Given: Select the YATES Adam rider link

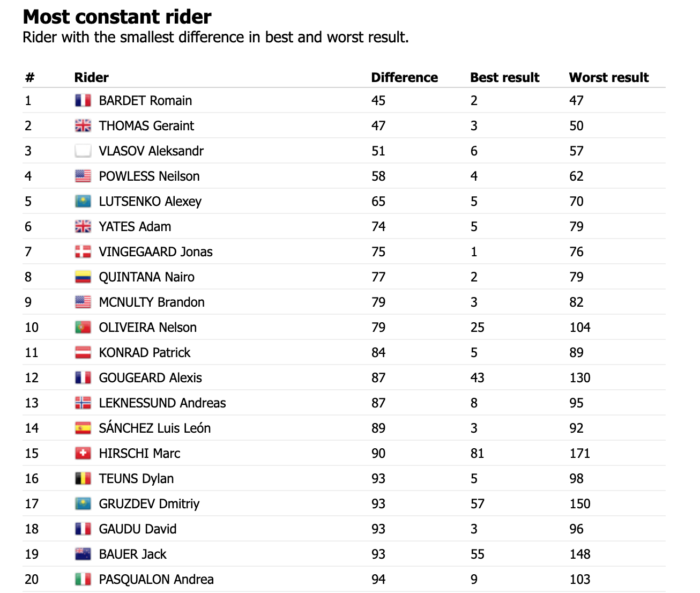Looking at the screenshot, I should click(135, 226).
